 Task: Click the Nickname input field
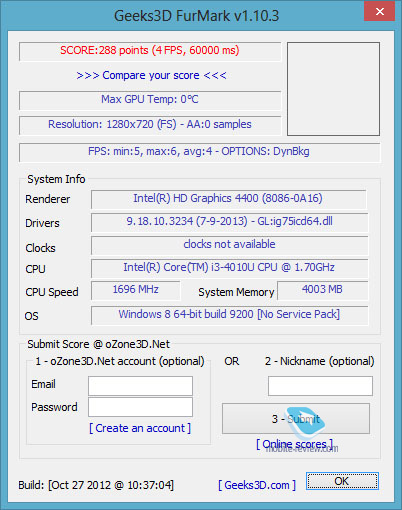click(x=320, y=386)
